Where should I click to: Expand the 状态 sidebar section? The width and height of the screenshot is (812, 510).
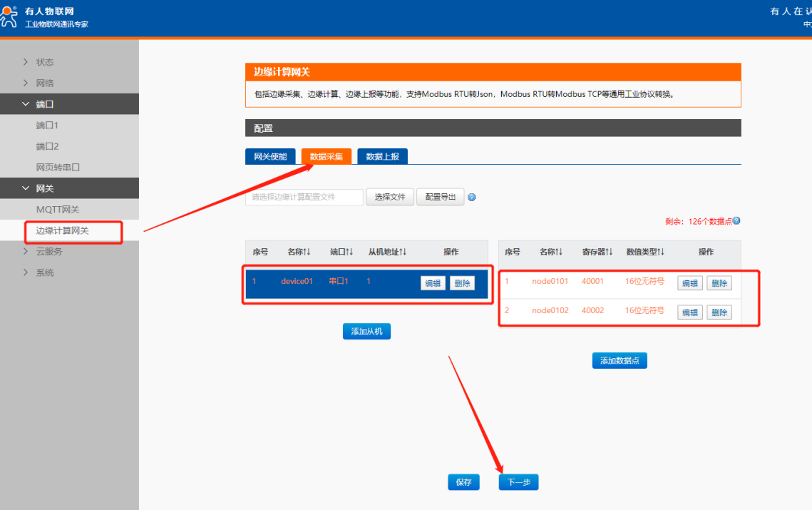[45, 62]
